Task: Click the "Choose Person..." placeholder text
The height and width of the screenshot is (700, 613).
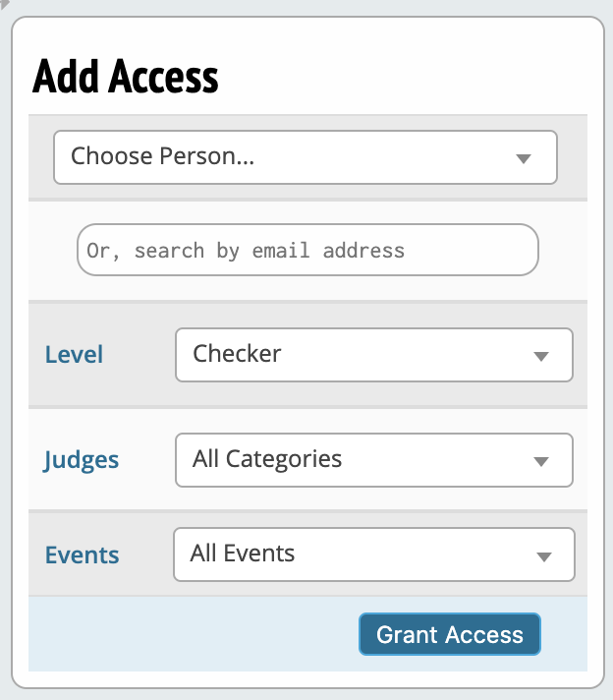Action: pyautogui.click(x=162, y=156)
